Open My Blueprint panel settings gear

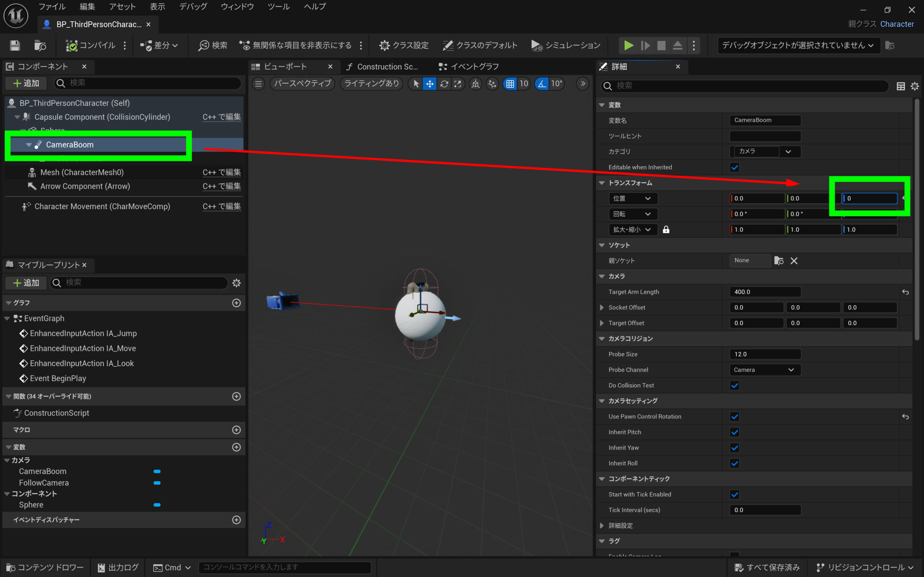(236, 283)
